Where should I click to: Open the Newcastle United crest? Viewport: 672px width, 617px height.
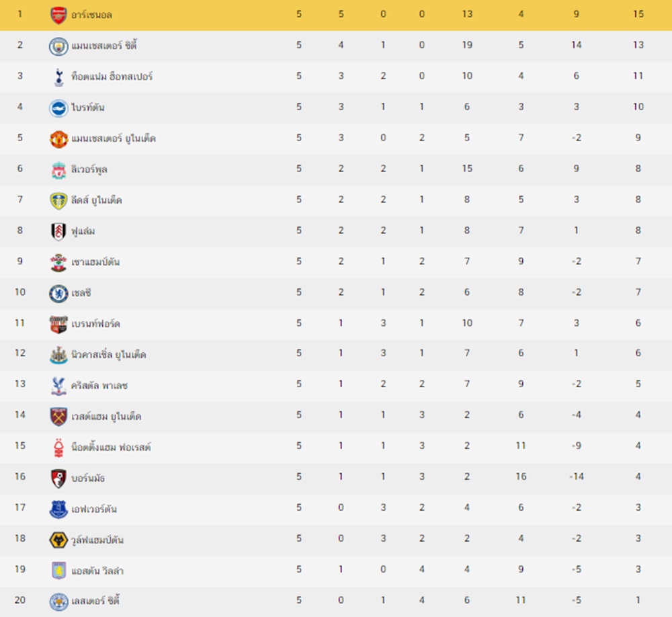tap(58, 355)
